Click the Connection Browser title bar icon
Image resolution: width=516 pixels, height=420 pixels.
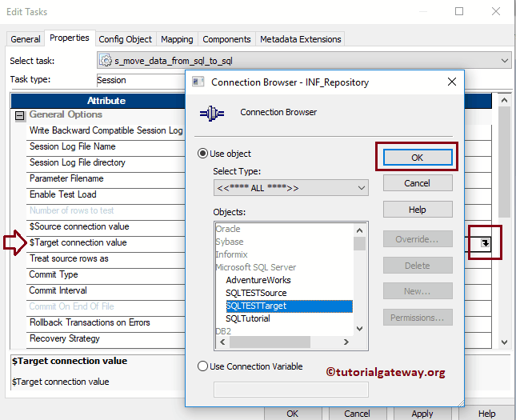[x=198, y=82]
